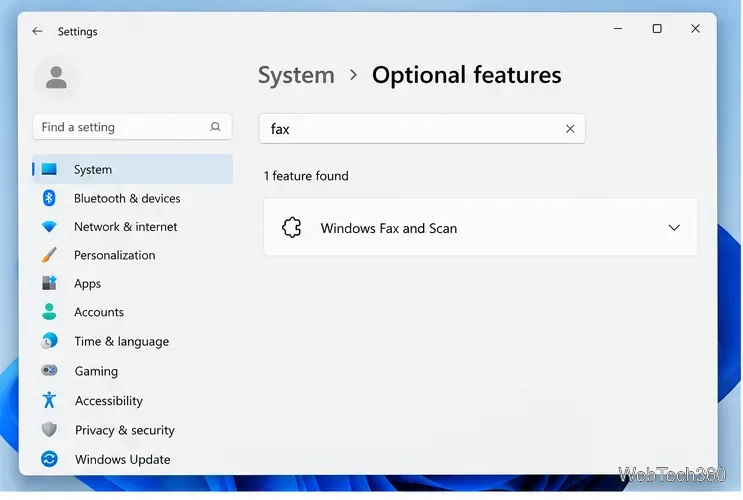
Task: Go to Windows Update label
Action: (x=123, y=459)
